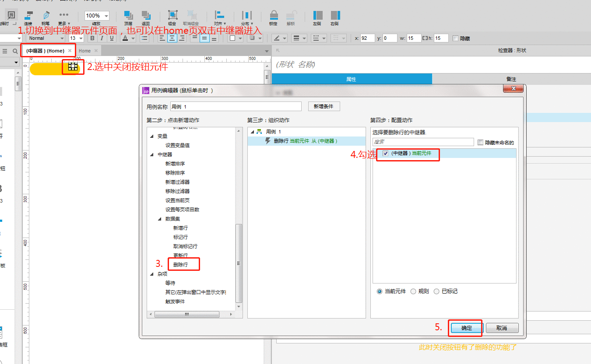Toggle the 隐藏 hidden checkbox
Viewport: 591px width, 364px height.
[x=455, y=38]
